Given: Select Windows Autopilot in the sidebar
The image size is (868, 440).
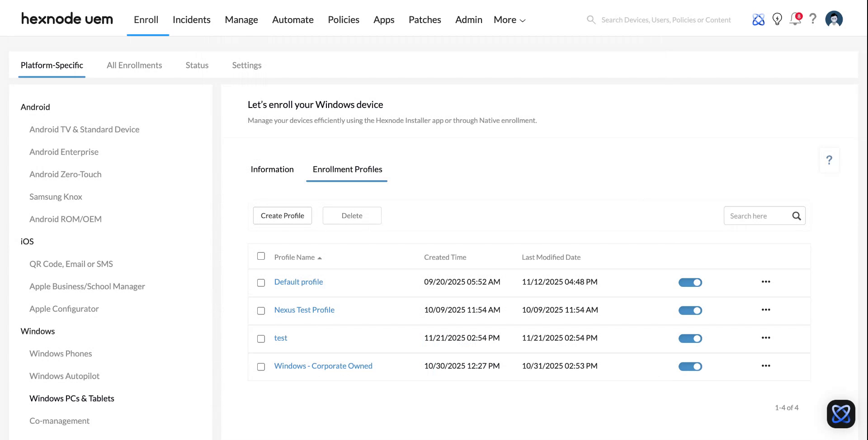Looking at the screenshot, I should click(x=64, y=376).
